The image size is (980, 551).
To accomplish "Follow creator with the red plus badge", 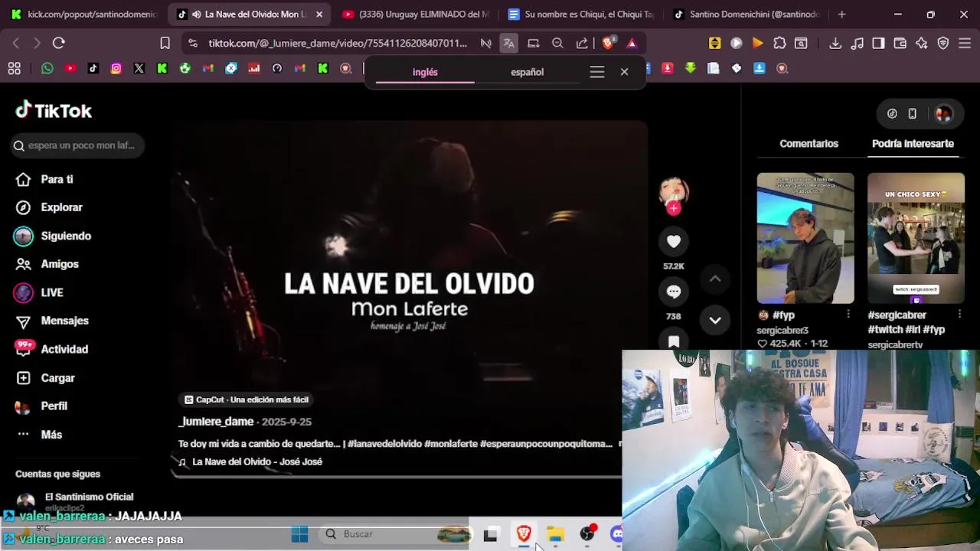I will point(674,208).
